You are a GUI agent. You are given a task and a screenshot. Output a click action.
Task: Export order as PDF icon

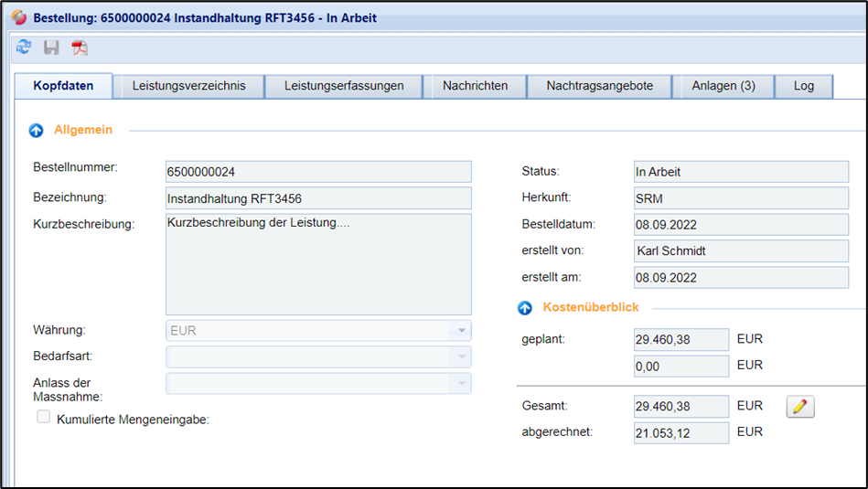pos(80,48)
